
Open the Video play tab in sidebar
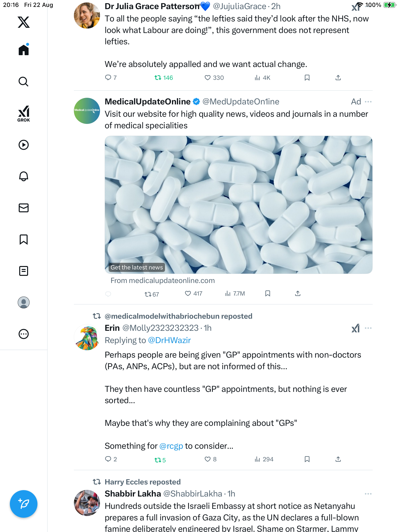tap(24, 145)
